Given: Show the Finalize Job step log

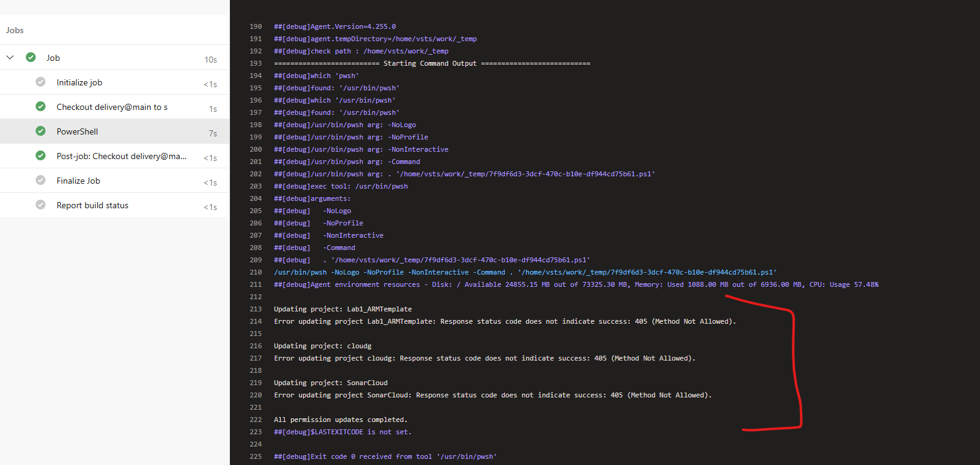Looking at the screenshot, I should pos(114,181).
